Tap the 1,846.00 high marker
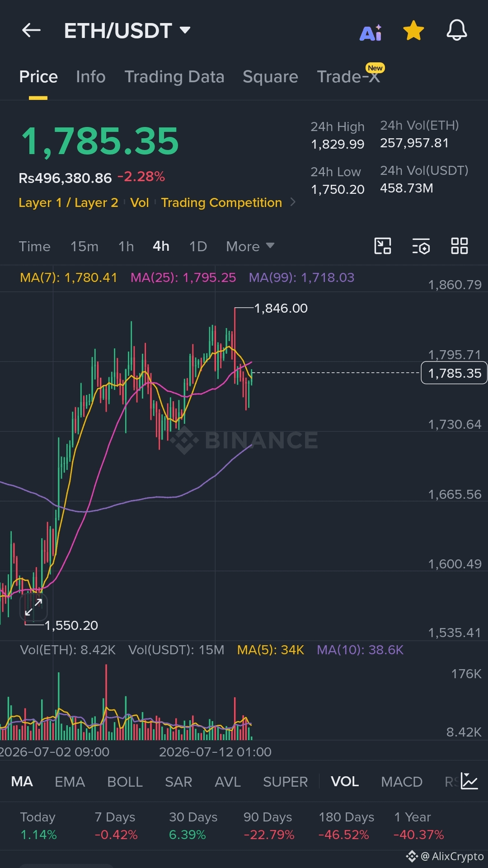Image resolution: width=488 pixels, height=868 pixels. pos(281,308)
